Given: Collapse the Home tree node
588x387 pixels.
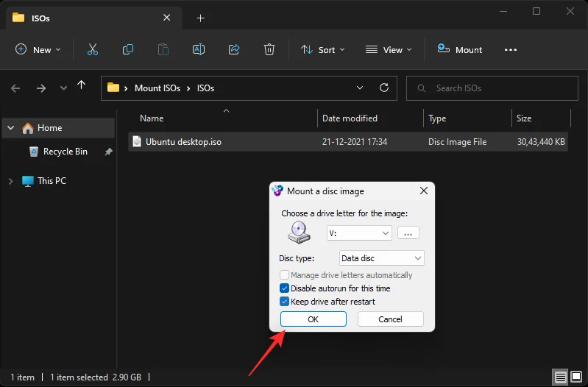Looking at the screenshot, I should pyautogui.click(x=11, y=128).
